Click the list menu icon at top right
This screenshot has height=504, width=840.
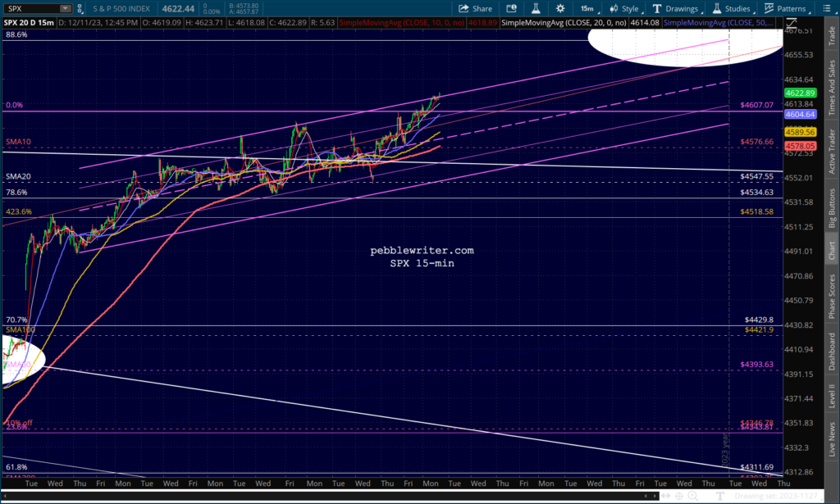coord(827,8)
